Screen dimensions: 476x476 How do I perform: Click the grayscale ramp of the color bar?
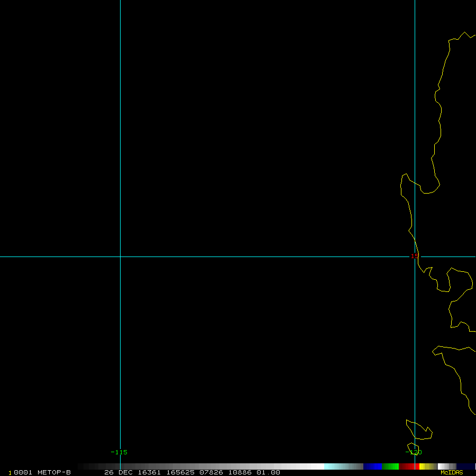pos(201,466)
